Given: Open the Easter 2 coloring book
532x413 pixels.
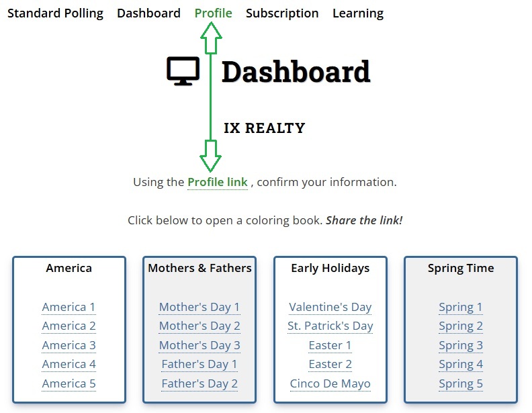Looking at the screenshot, I should pyautogui.click(x=330, y=364).
